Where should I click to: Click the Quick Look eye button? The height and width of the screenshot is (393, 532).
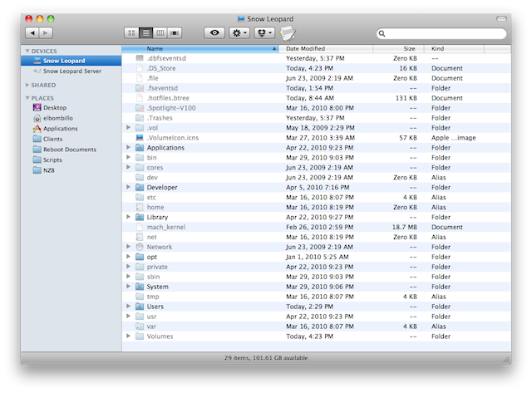pyautogui.click(x=215, y=33)
